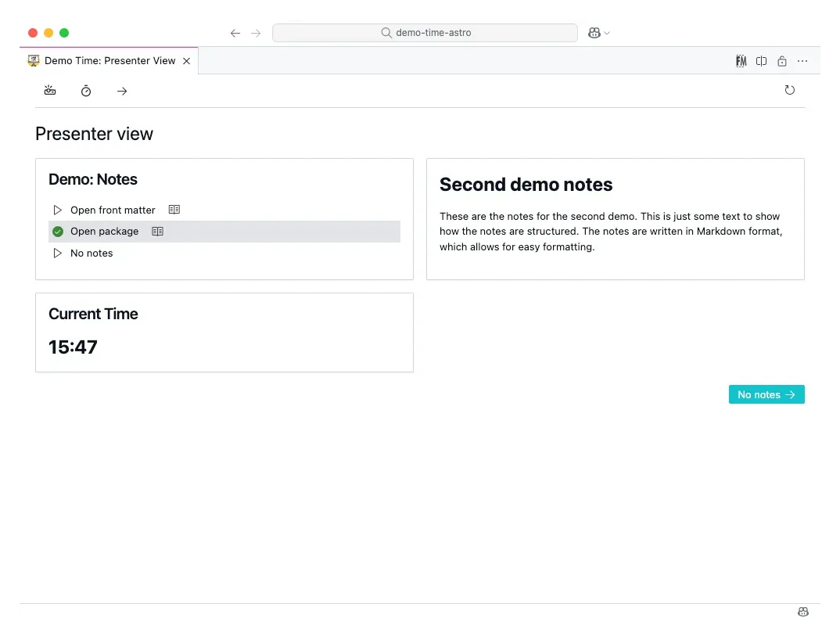This screenshot has width=840, height=640.
Task: Click the green checkmark on "Open package"
Action: point(58,231)
